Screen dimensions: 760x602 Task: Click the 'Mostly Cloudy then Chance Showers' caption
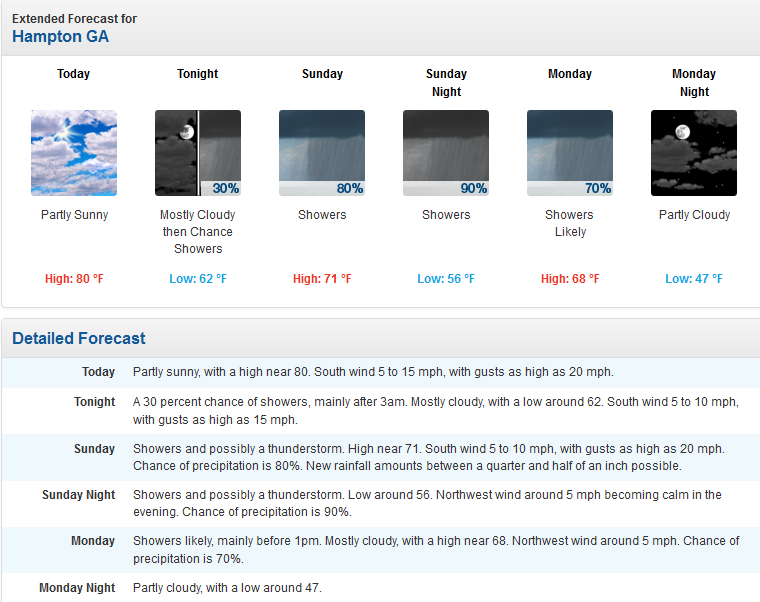pyautogui.click(x=198, y=232)
